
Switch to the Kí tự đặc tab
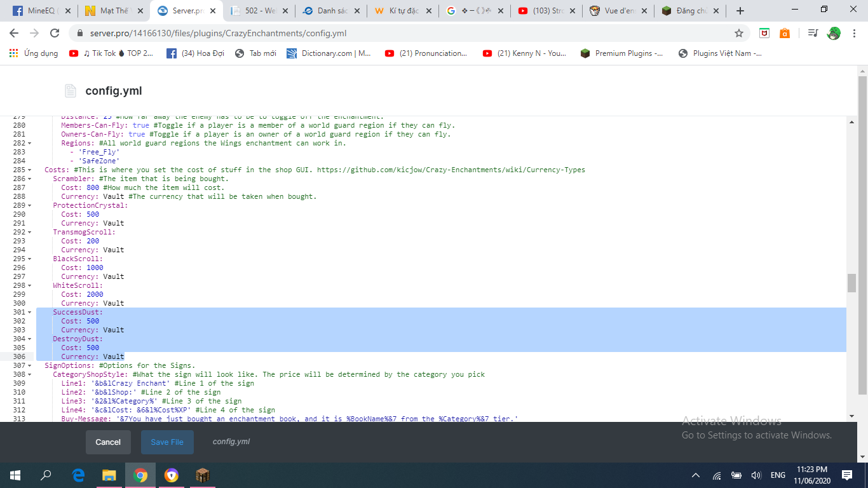point(404,11)
